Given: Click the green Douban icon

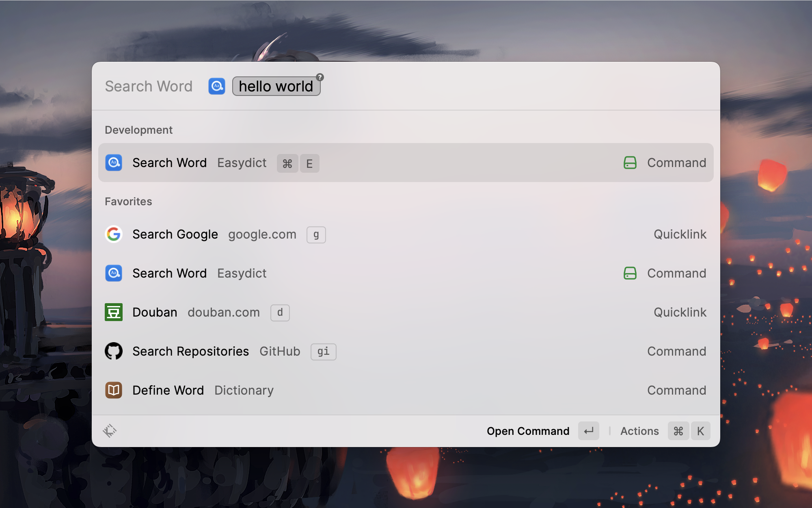Looking at the screenshot, I should 114,312.
